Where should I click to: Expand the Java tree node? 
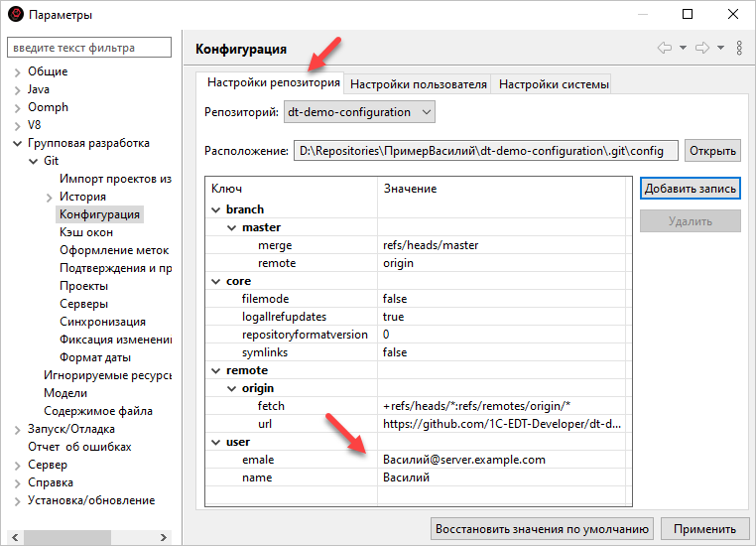click(17, 90)
